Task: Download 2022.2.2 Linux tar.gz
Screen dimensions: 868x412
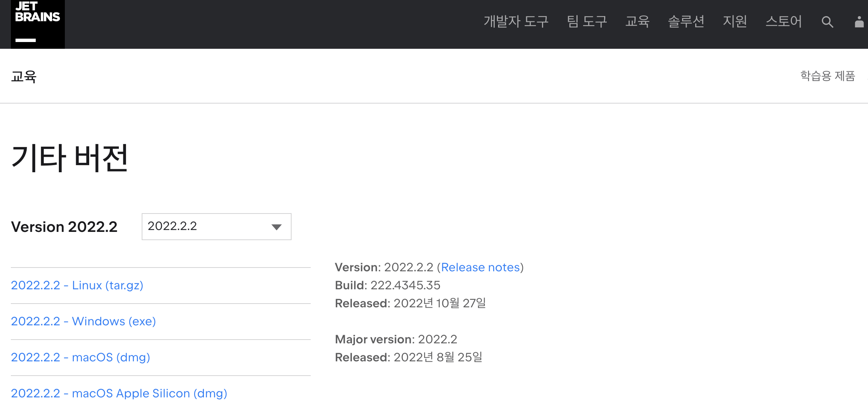Action: pyautogui.click(x=77, y=285)
